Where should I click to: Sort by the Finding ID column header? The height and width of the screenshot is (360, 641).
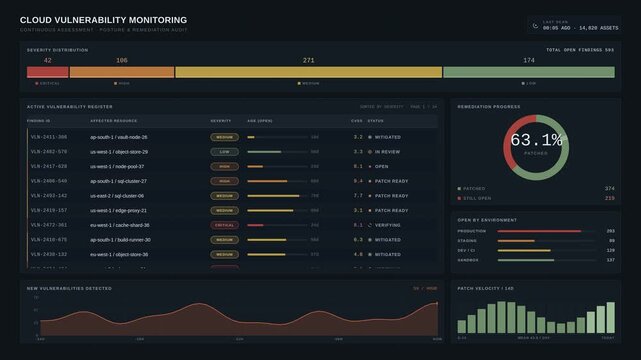tap(38, 121)
